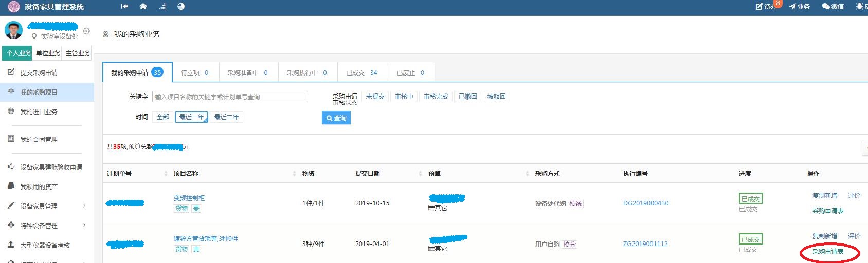Sort table by 计划单号 column
This screenshot has height=263, width=868.
[x=166, y=174]
